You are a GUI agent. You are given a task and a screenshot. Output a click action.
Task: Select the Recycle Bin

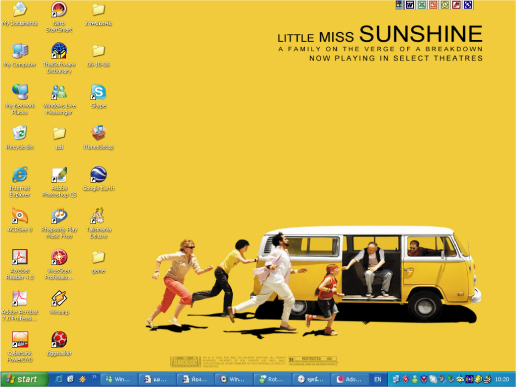coord(20,138)
